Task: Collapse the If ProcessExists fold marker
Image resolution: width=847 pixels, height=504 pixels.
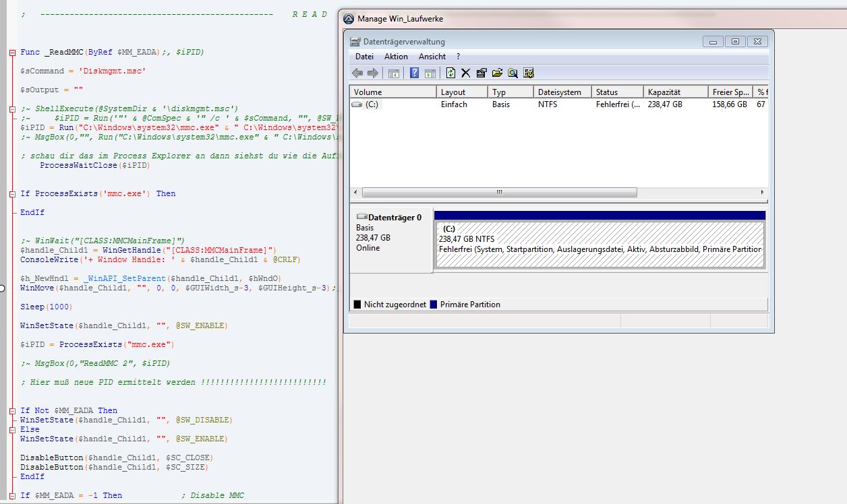Action: point(12,193)
